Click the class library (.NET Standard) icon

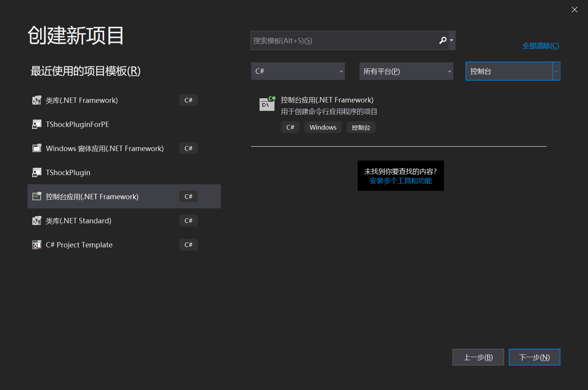pyautogui.click(x=37, y=221)
